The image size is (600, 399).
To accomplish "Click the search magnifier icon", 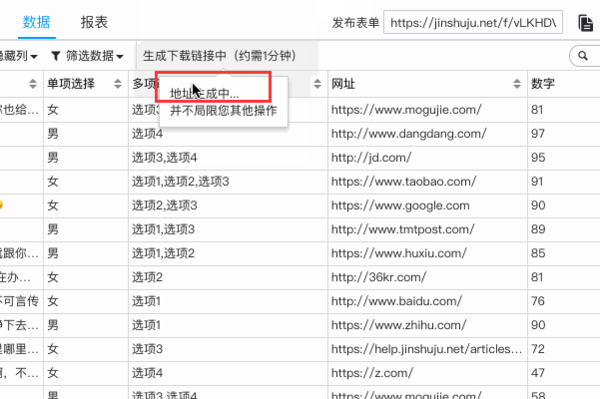I will [583, 56].
